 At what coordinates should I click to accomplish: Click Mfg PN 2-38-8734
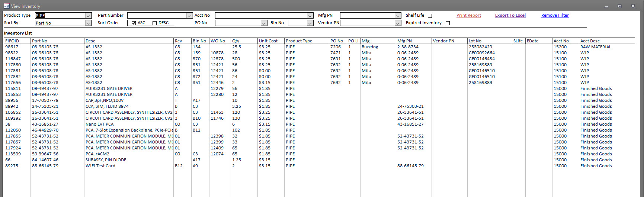408,47
